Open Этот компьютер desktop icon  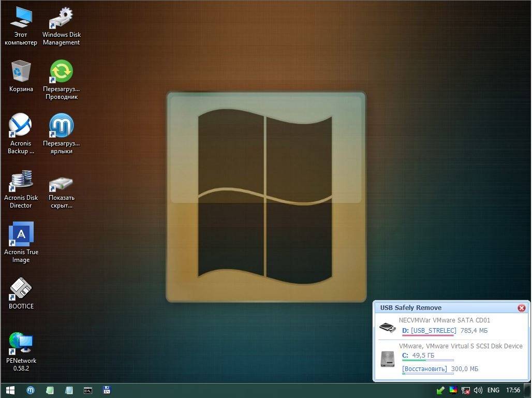[x=21, y=26]
